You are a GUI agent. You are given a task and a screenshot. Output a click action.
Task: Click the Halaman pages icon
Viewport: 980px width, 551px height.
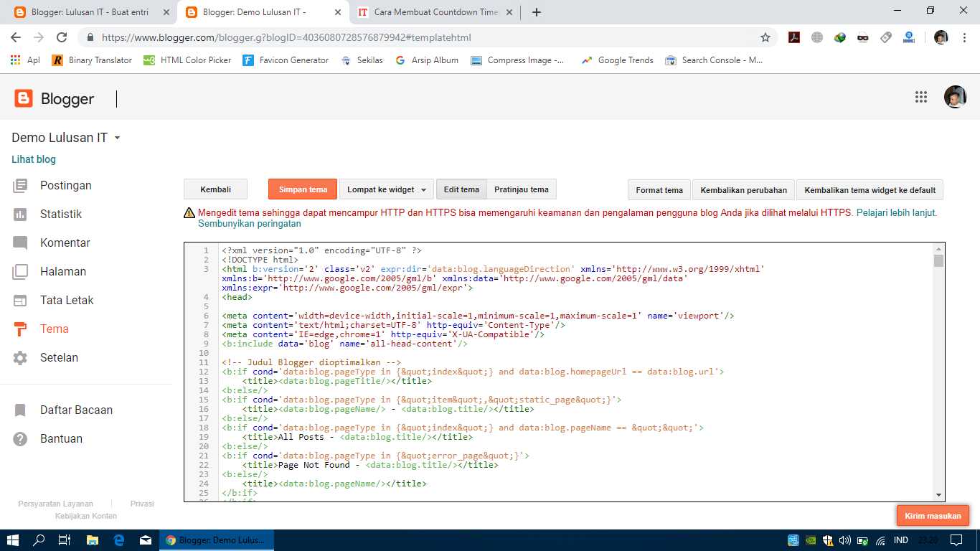click(x=20, y=272)
